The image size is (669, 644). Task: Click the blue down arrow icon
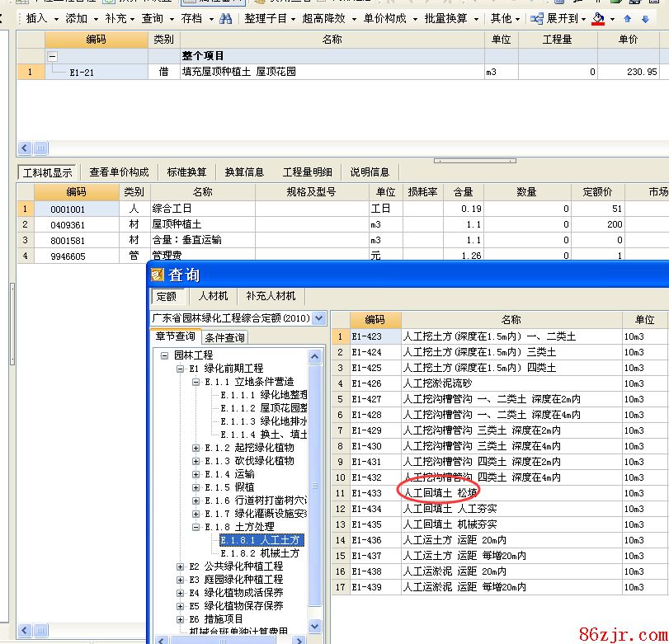pos(645,19)
